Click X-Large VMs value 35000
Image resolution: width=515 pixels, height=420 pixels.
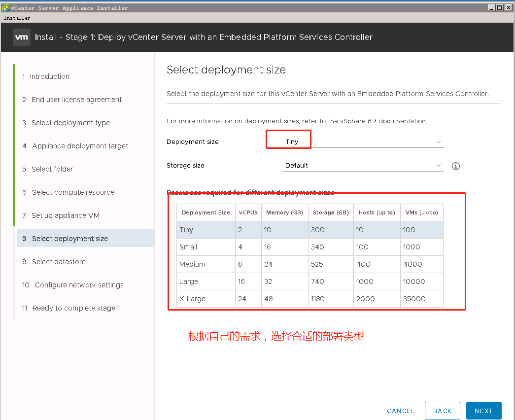pos(414,299)
